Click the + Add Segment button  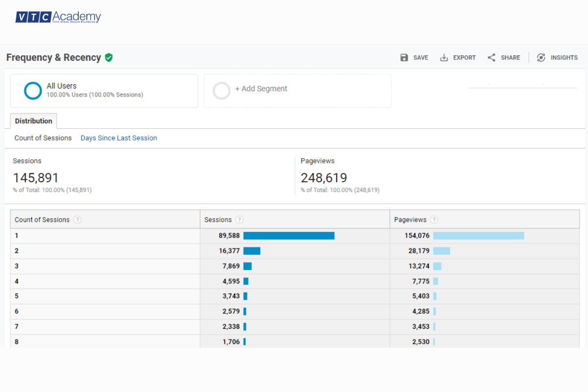pyautogui.click(x=261, y=89)
